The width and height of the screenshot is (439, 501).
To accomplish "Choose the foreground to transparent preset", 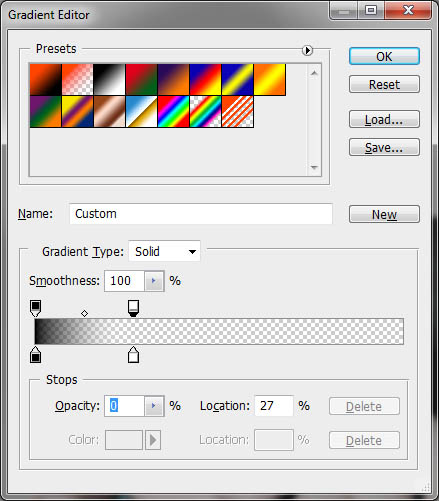I will 77,80.
